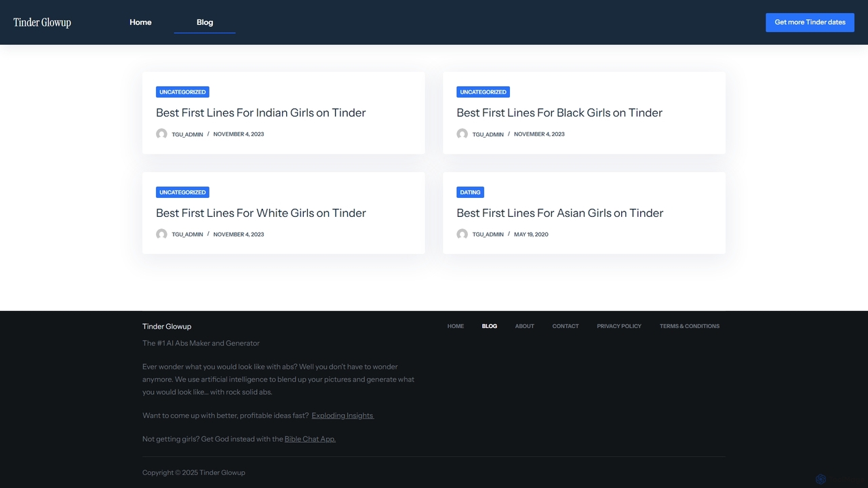This screenshot has height=488, width=868.
Task: Open Terms & Conditions in footer menu
Action: pos(690,326)
